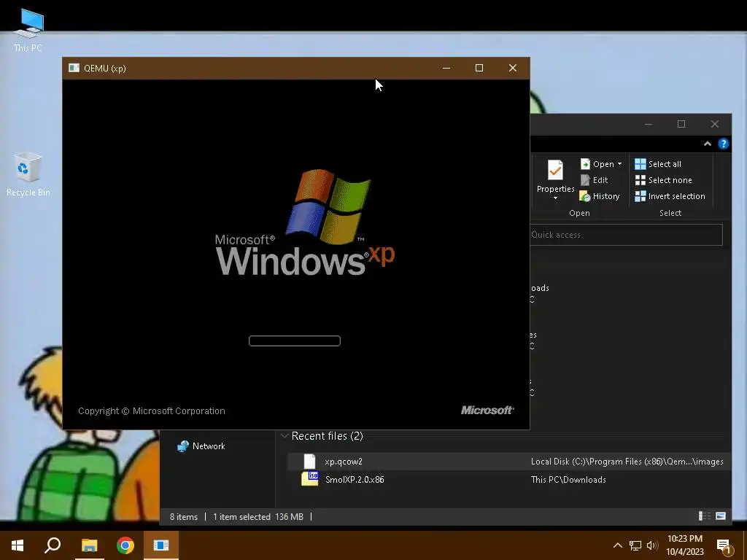Close the QEMU window
The width and height of the screenshot is (747, 560).
pos(513,68)
